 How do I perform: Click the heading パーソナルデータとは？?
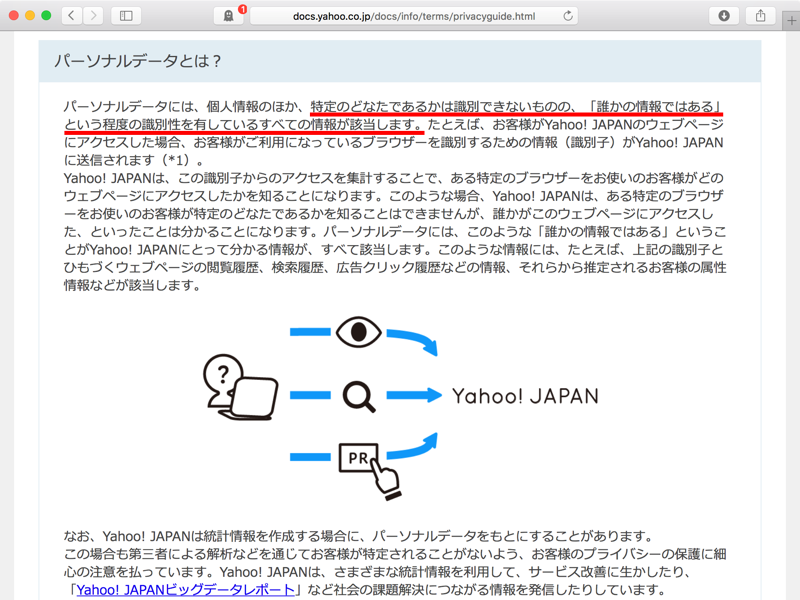click(x=138, y=61)
